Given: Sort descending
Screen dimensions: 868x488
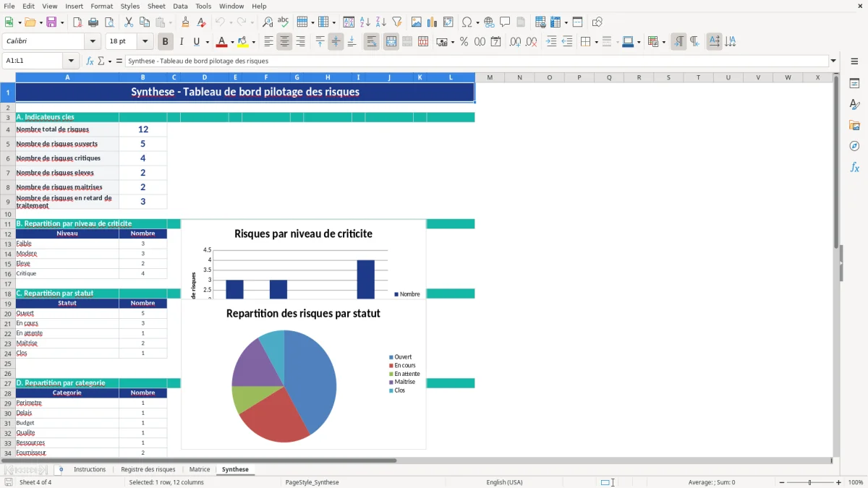Looking at the screenshot, I should [381, 22].
